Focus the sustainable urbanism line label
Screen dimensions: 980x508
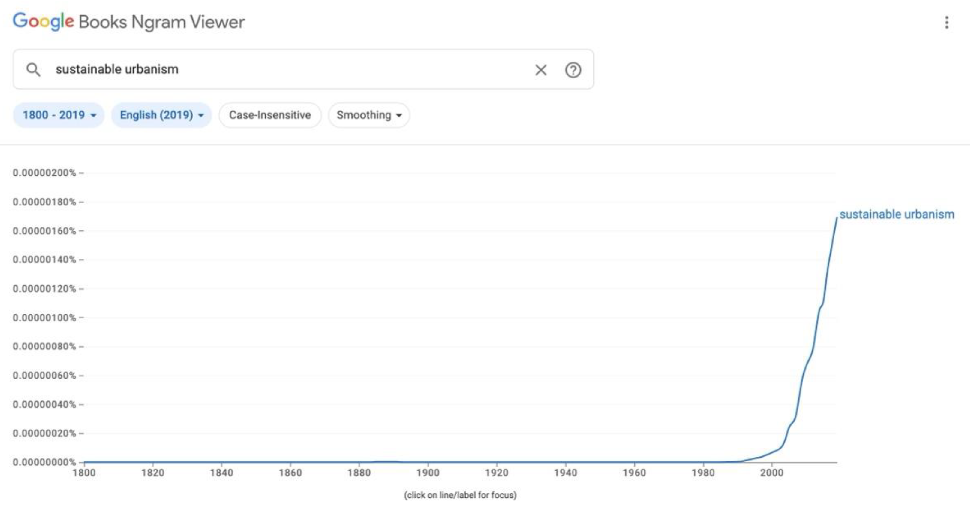point(897,214)
